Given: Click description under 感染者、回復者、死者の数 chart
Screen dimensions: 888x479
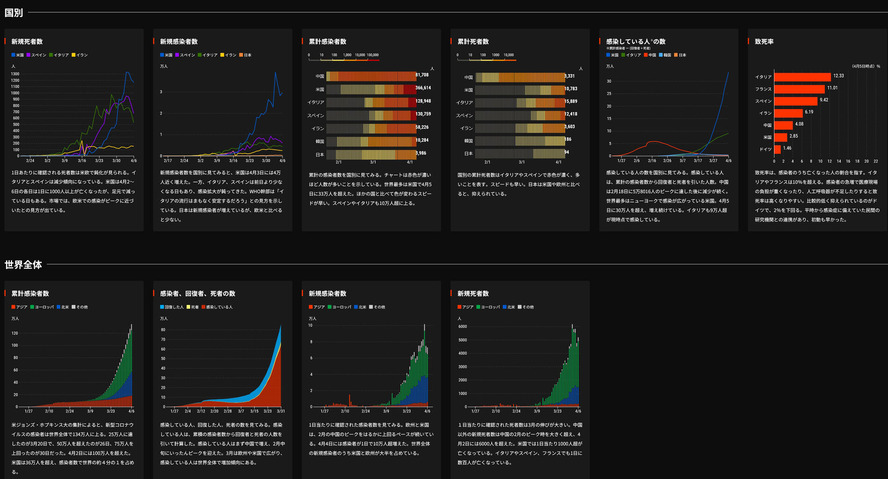Looking at the screenshot, I should (223, 443).
